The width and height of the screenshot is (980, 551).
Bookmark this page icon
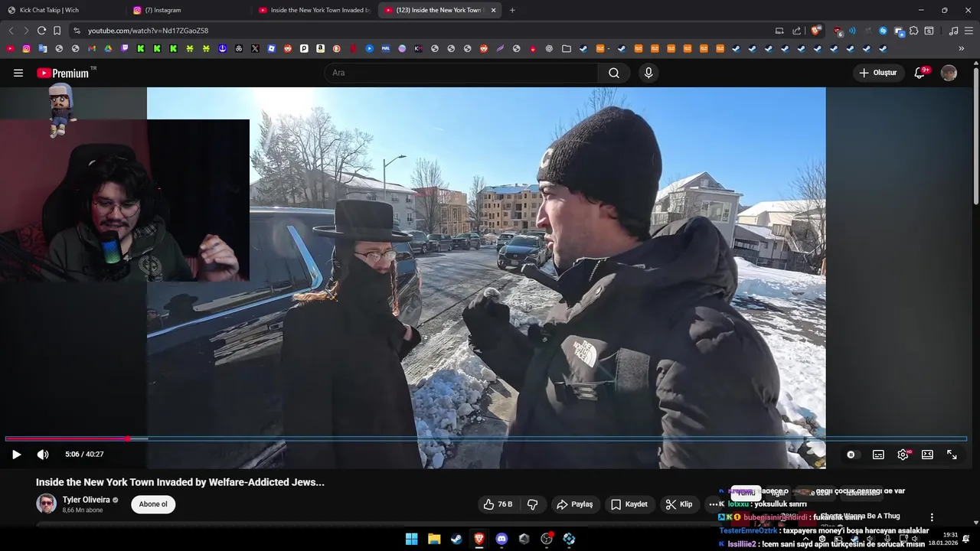[57, 31]
